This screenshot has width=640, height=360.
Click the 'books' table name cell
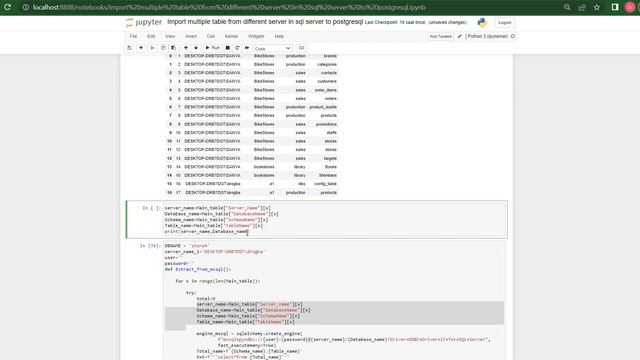tap(331, 167)
